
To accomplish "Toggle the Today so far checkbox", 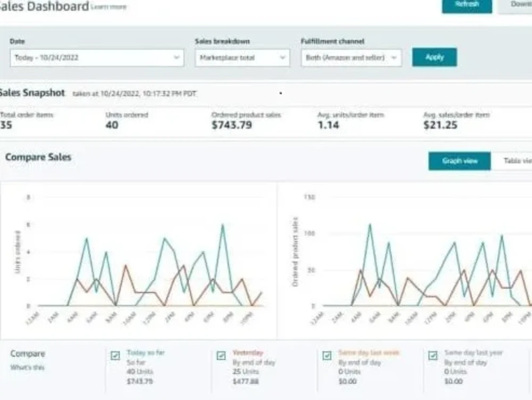I will click(115, 355).
